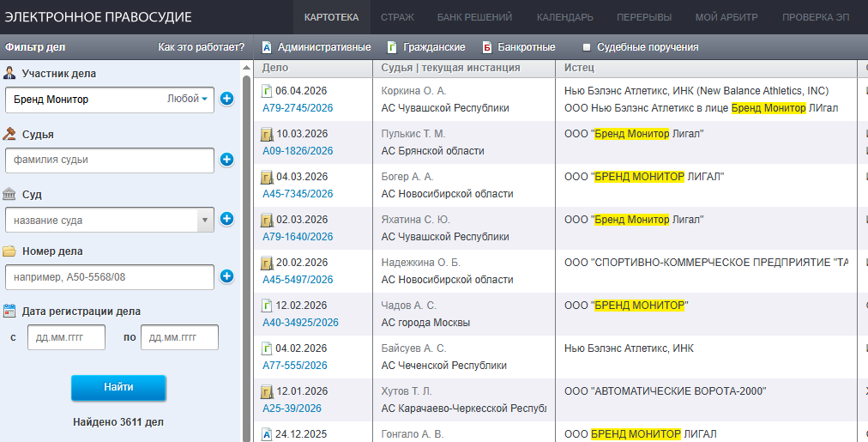Click the case type icon for А40-34925/2026
Image resolution: width=868 pixels, height=442 pixels.
267,306
